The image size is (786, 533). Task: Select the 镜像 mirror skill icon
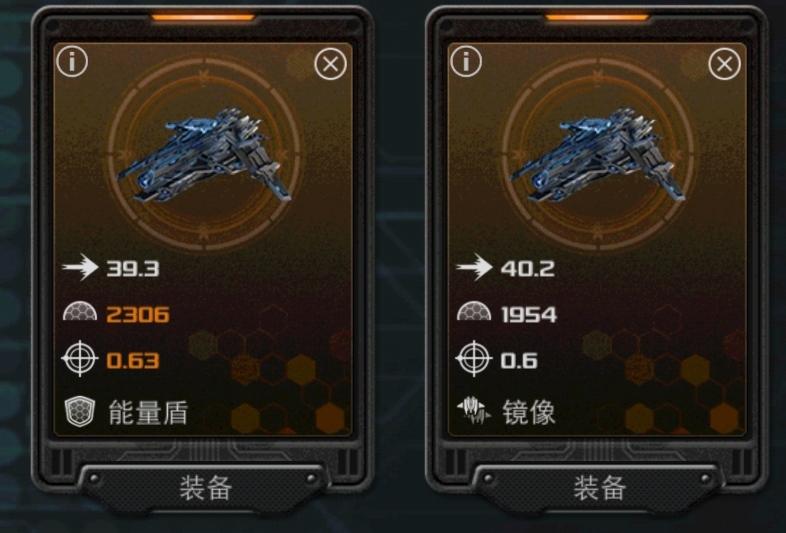[x=474, y=411]
